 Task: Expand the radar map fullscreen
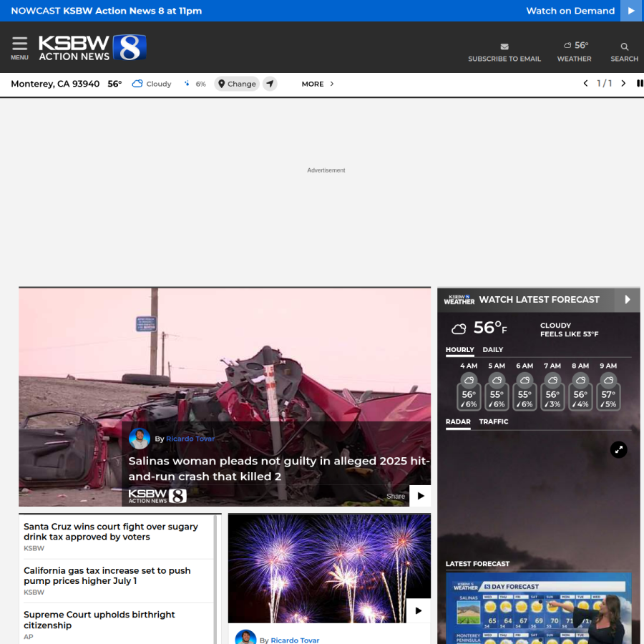click(618, 450)
